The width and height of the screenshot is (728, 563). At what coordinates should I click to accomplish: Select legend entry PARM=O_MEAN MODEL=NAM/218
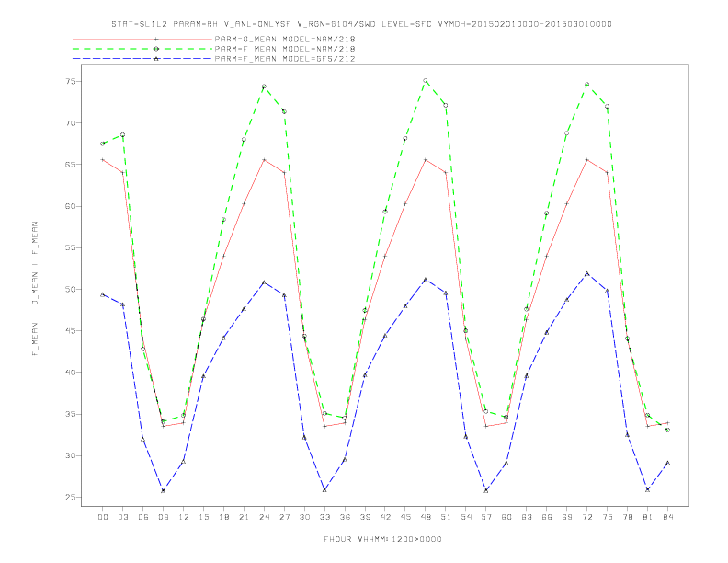285,39
